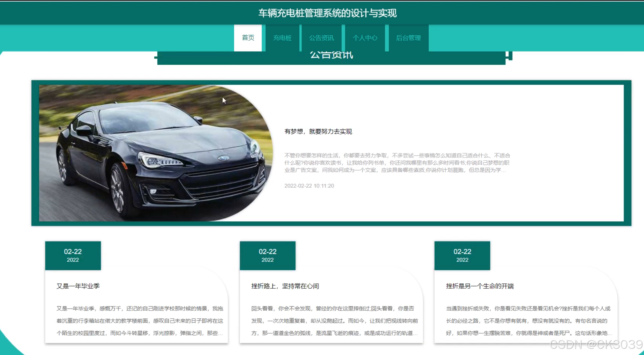Open the 公告资讯 navigation tab
Image resolution: width=644 pixels, height=355 pixels.
pos(321,38)
